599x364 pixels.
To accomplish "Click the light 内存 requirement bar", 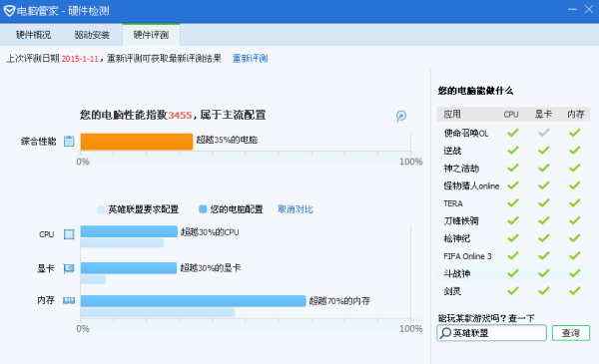I will pyautogui.click(x=158, y=312).
